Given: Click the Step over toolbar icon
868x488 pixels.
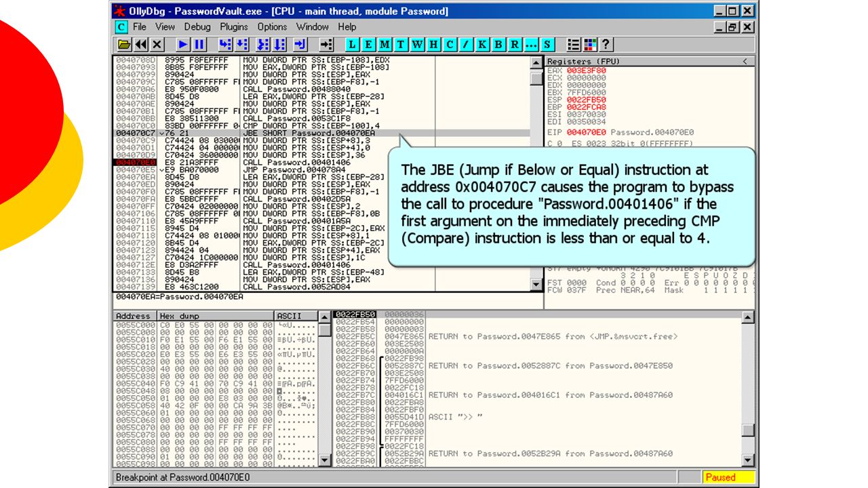Looking at the screenshot, I should (x=241, y=45).
